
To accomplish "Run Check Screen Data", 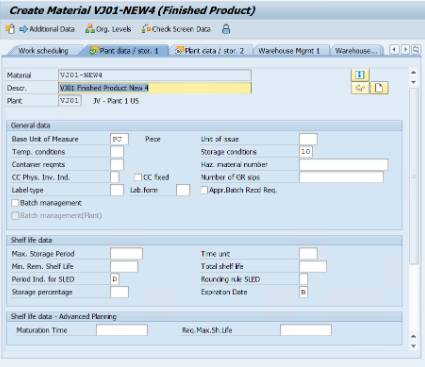I will [x=176, y=29].
